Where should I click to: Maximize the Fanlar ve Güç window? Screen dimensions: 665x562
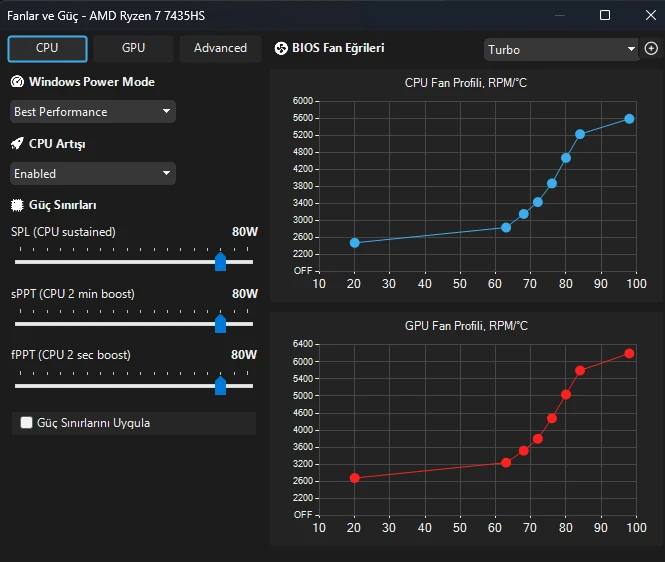[x=605, y=15]
